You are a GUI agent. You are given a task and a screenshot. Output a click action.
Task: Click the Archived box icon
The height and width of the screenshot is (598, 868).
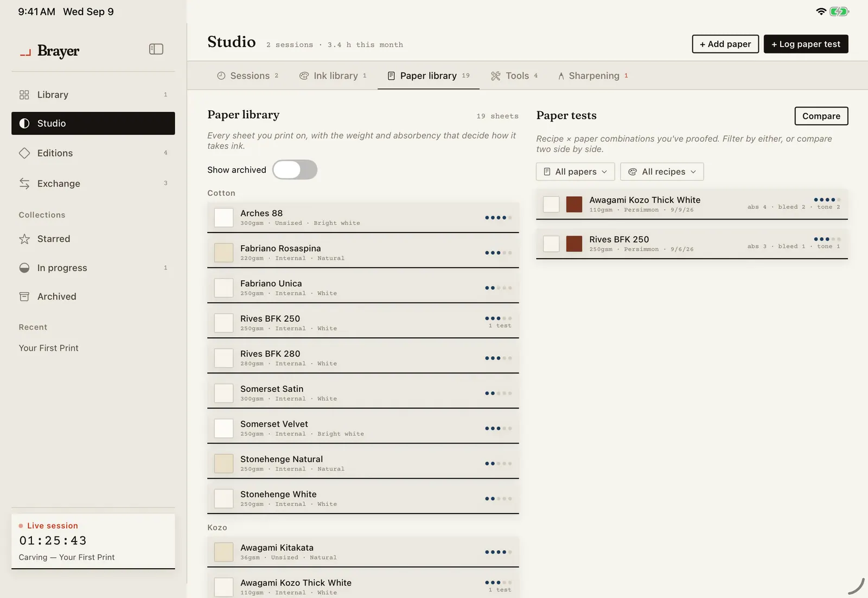24,297
